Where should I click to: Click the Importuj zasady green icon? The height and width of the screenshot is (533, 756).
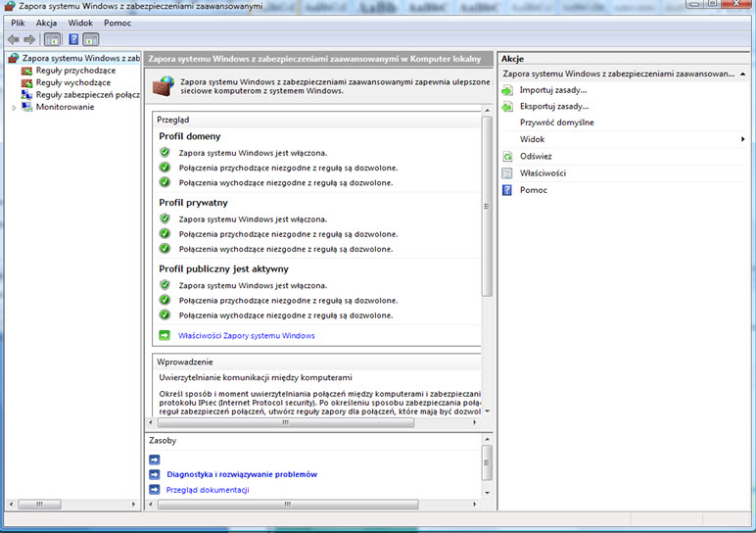pos(507,90)
